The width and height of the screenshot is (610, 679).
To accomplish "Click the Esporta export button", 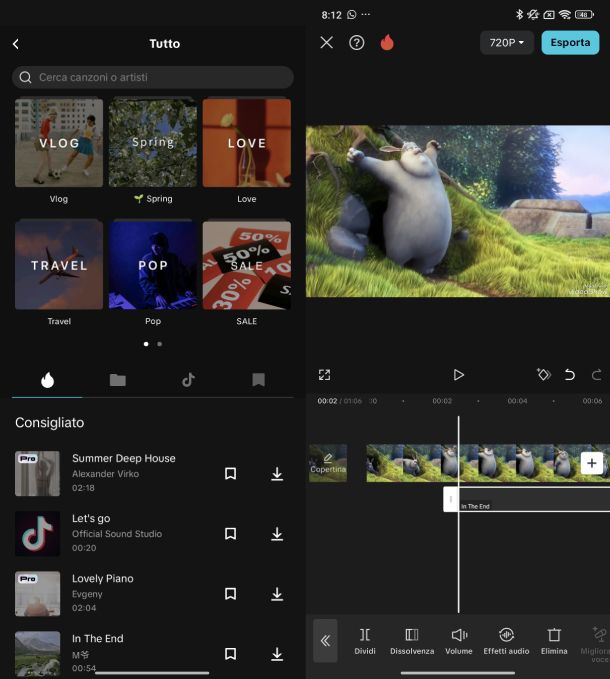I will pos(570,42).
